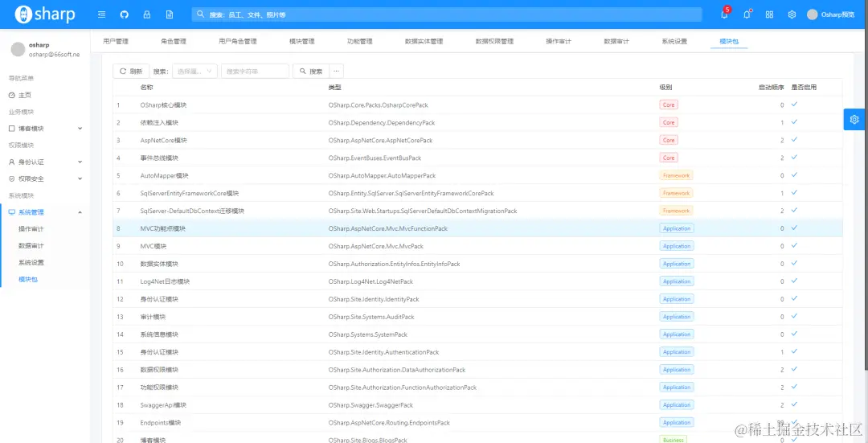Expand the 权限安全 sidebar menu
The height and width of the screenshot is (443, 868).
coord(44,178)
